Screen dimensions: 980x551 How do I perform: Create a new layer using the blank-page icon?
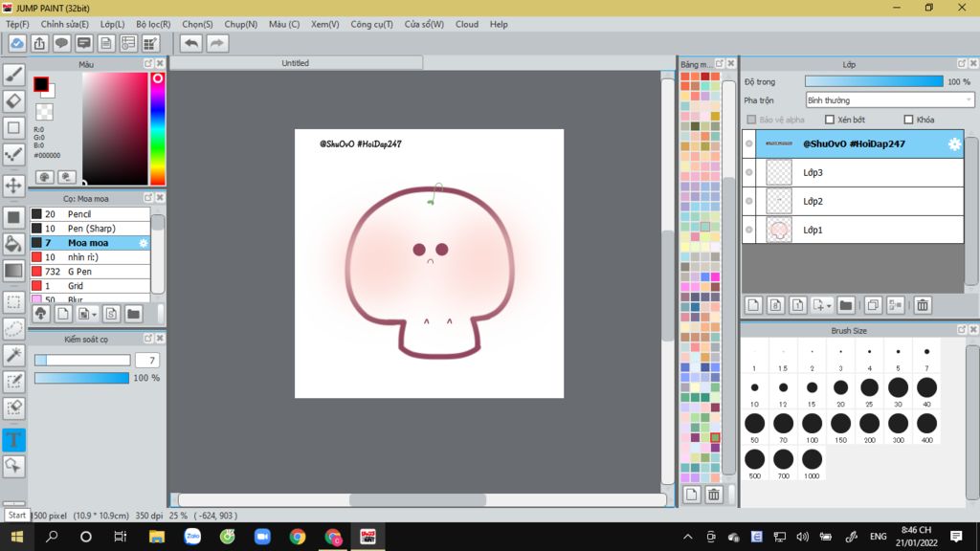[753, 305]
